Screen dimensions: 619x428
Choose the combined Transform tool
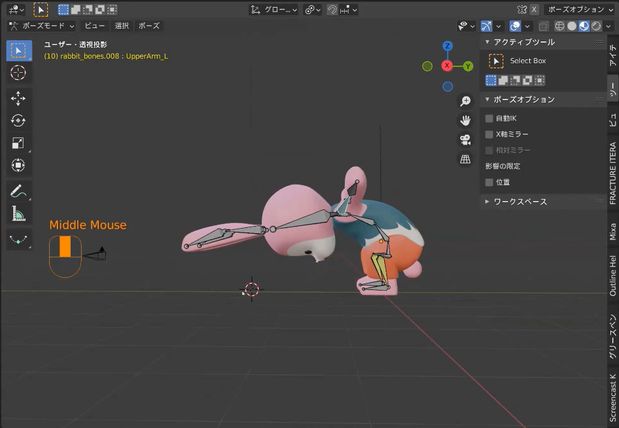[18, 165]
